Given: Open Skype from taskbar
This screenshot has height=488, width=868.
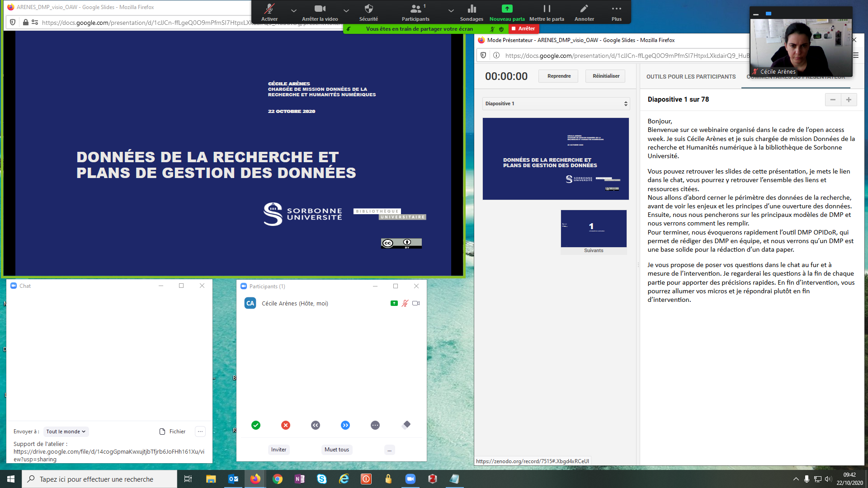Looking at the screenshot, I should [x=322, y=479].
